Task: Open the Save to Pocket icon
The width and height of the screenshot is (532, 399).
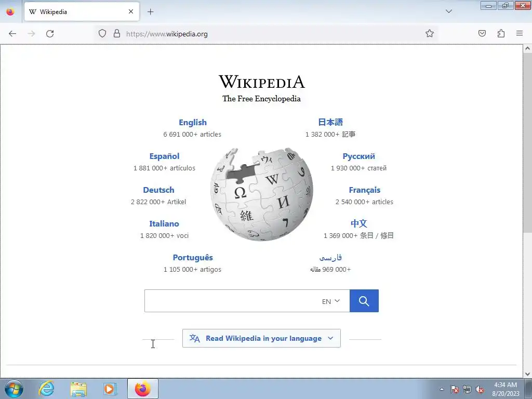Action: tap(482, 33)
